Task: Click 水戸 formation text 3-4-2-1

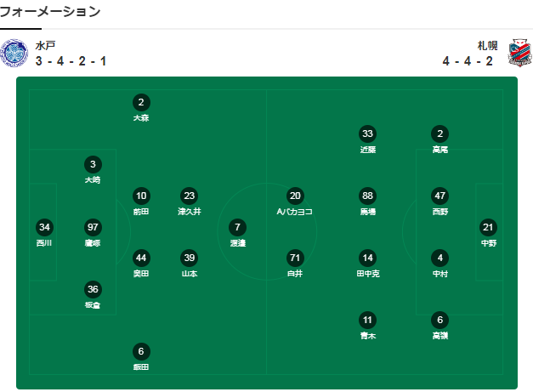Action: pyautogui.click(x=71, y=61)
